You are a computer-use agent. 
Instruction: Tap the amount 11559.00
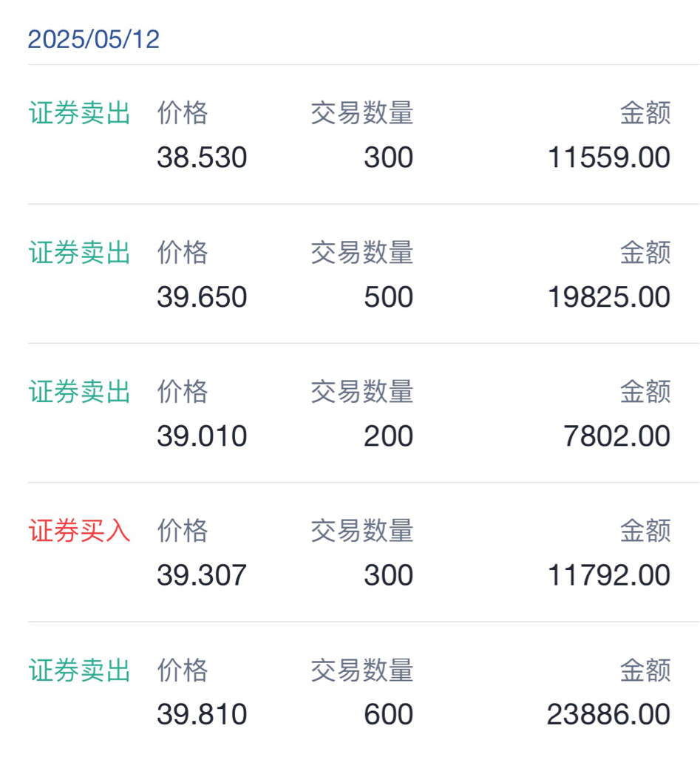tap(609, 157)
